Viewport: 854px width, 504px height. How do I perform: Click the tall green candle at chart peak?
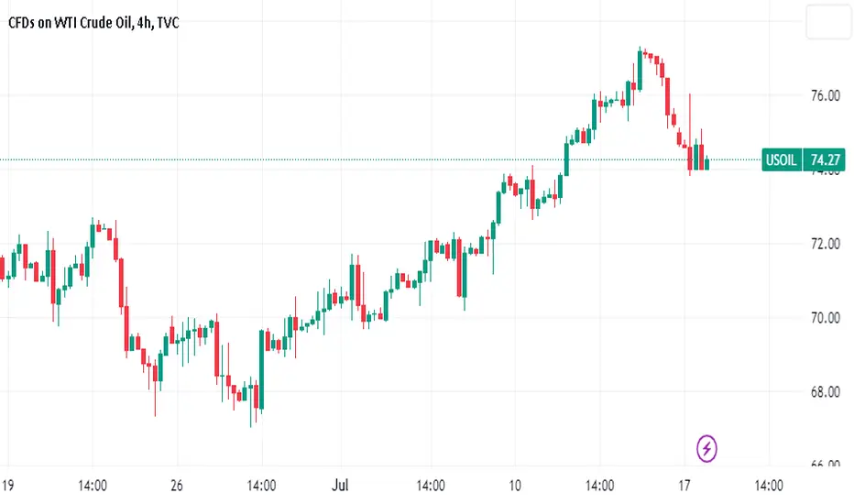[640, 70]
